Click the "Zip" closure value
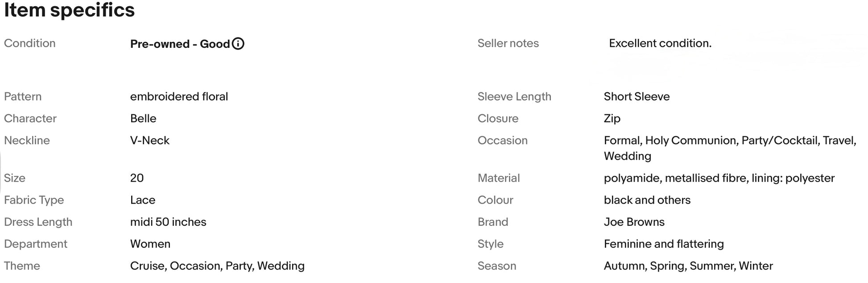 (612, 118)
